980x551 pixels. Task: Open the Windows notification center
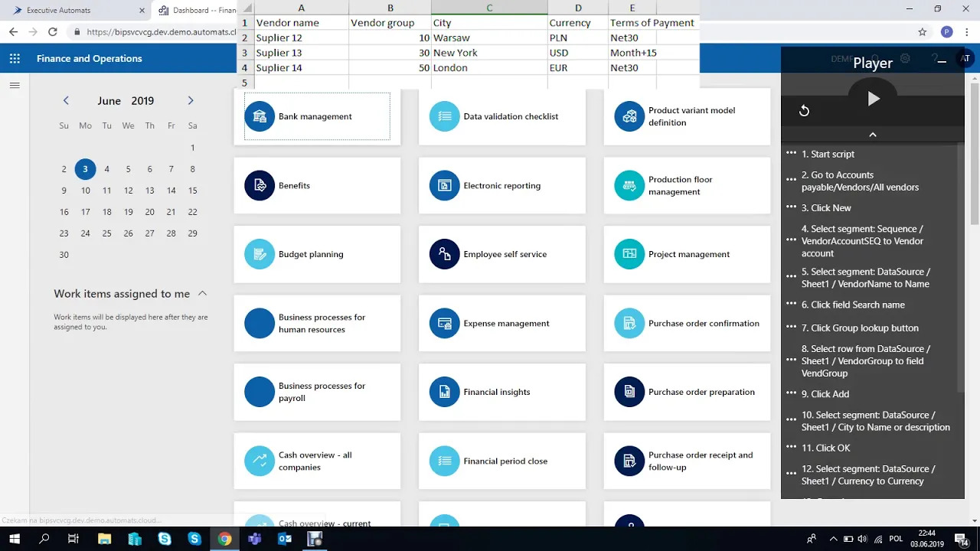coord(961,539)
